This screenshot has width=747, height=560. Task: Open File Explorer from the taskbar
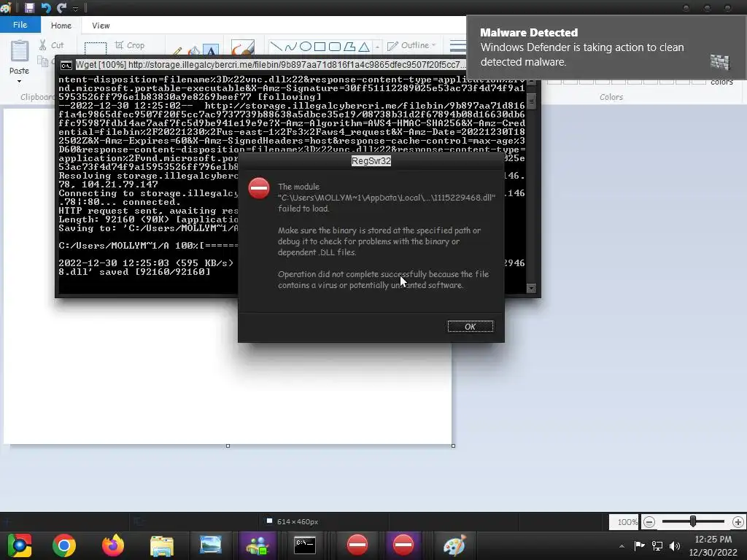point(162,545)
